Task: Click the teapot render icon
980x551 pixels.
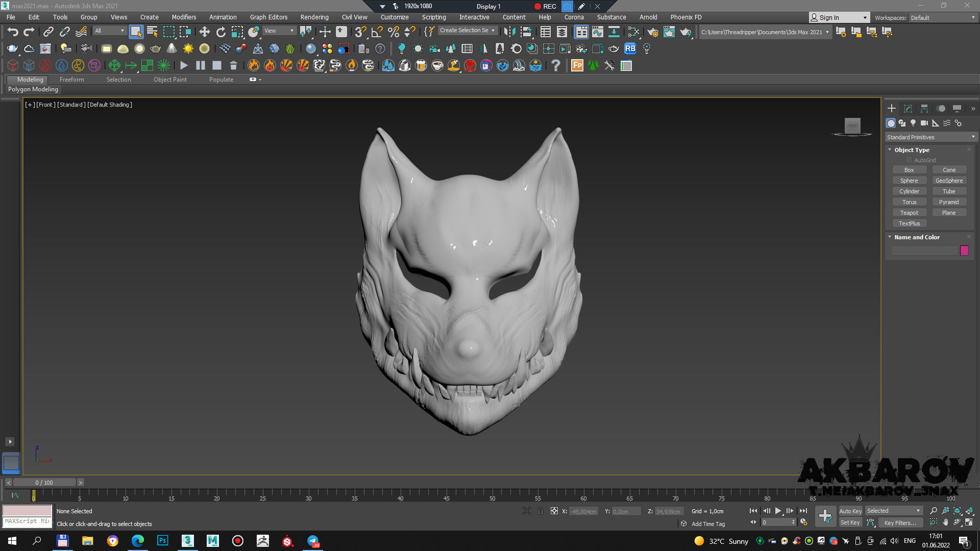Action: 685,32
